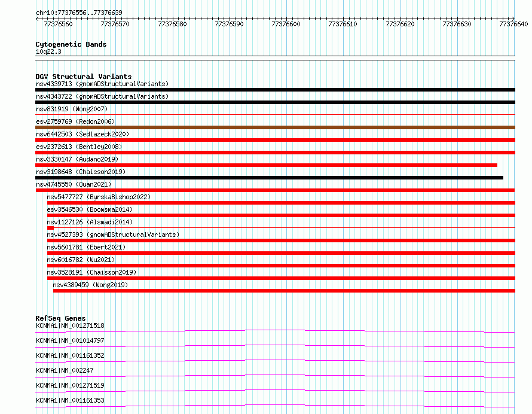Click the brown esv2759769 variant bar
The width and height of the screenshot is (532, 414).
275,127
